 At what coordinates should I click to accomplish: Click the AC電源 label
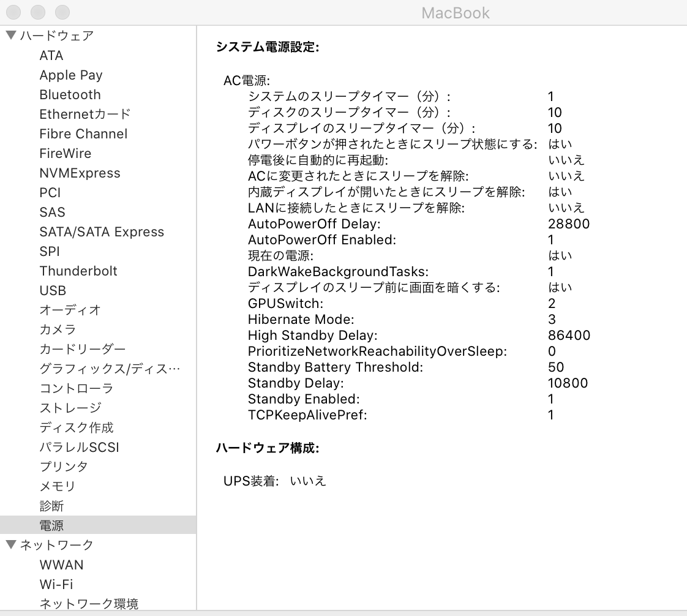tap(247, 81)
